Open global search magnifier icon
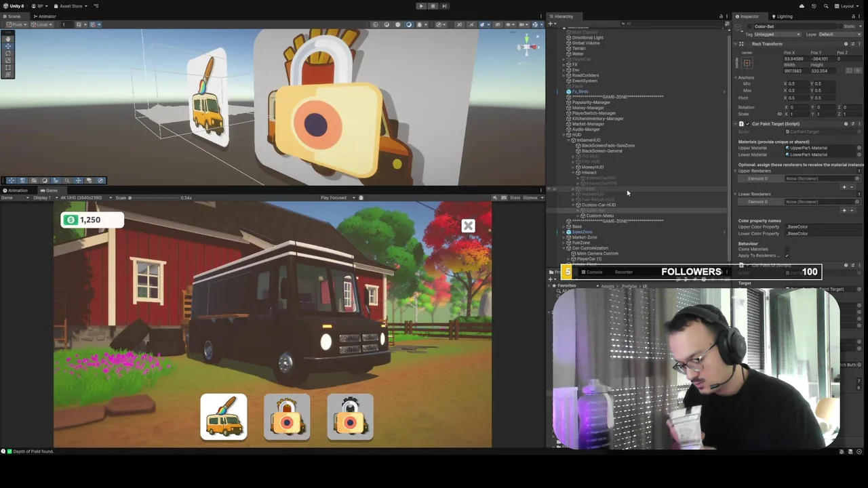Screen dimensions: 868x488 (826, 6)
